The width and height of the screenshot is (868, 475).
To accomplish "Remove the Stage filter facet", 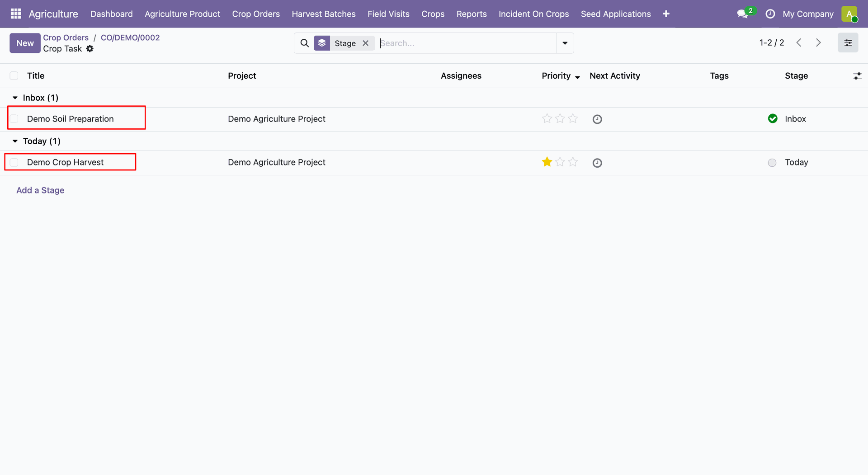I will point(366,43).
